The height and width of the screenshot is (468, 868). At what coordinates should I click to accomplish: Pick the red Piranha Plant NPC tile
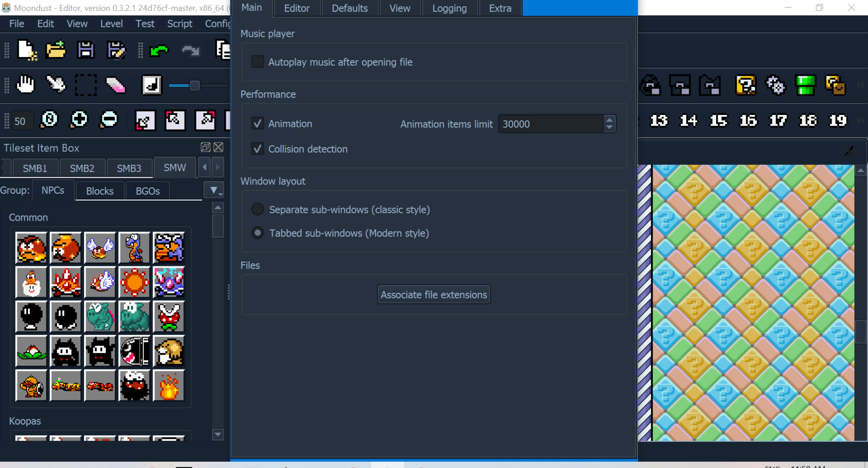pos(169,317)
